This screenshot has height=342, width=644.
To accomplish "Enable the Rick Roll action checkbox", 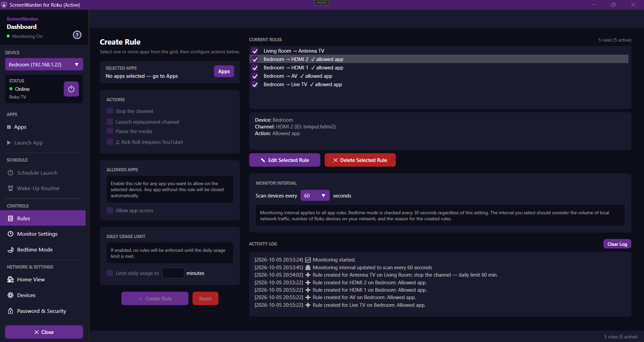I will [x=110, y=142].
